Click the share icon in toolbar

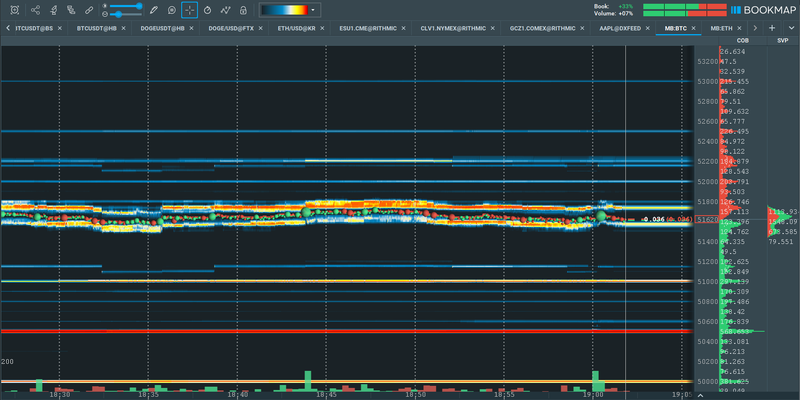coord(35,10)
